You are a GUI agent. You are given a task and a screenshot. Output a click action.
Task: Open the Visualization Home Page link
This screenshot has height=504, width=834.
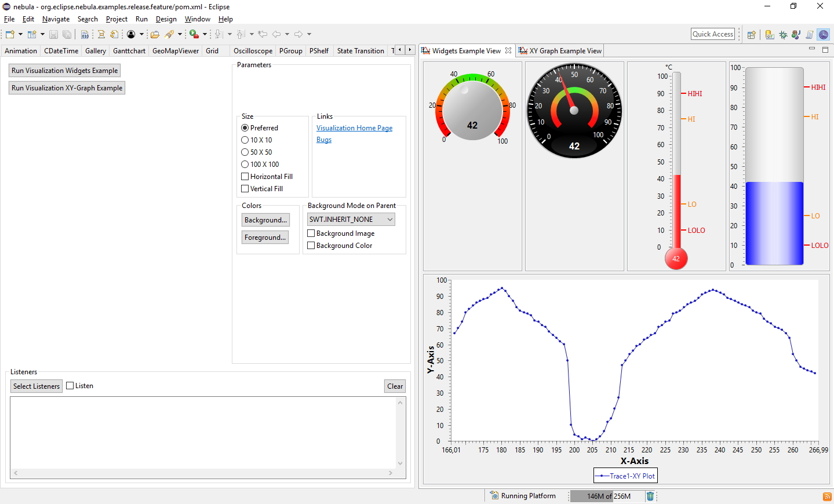pyautogui.click(x=354, y=128)
